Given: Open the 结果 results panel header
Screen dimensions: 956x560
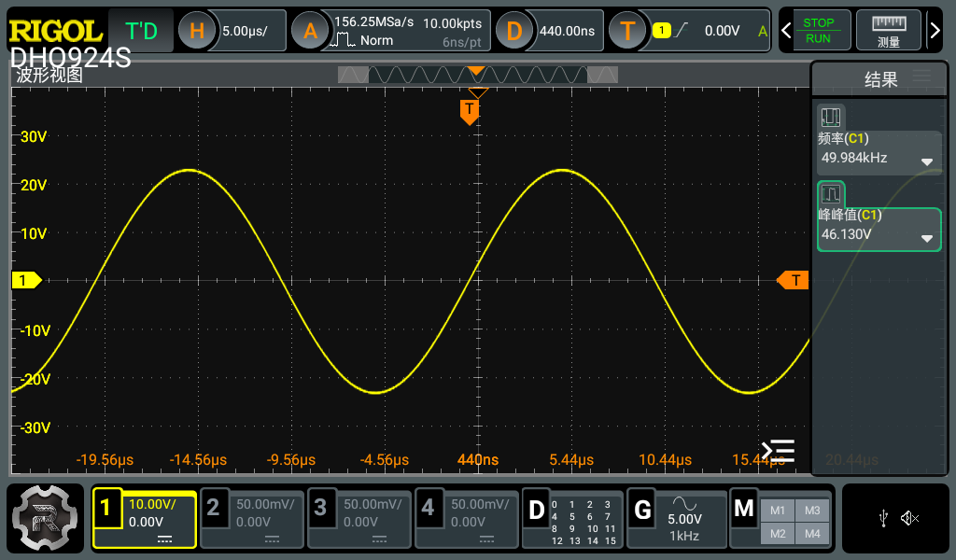Looking at the screenshot, I should pyautogui.click(x=880, y=79).
